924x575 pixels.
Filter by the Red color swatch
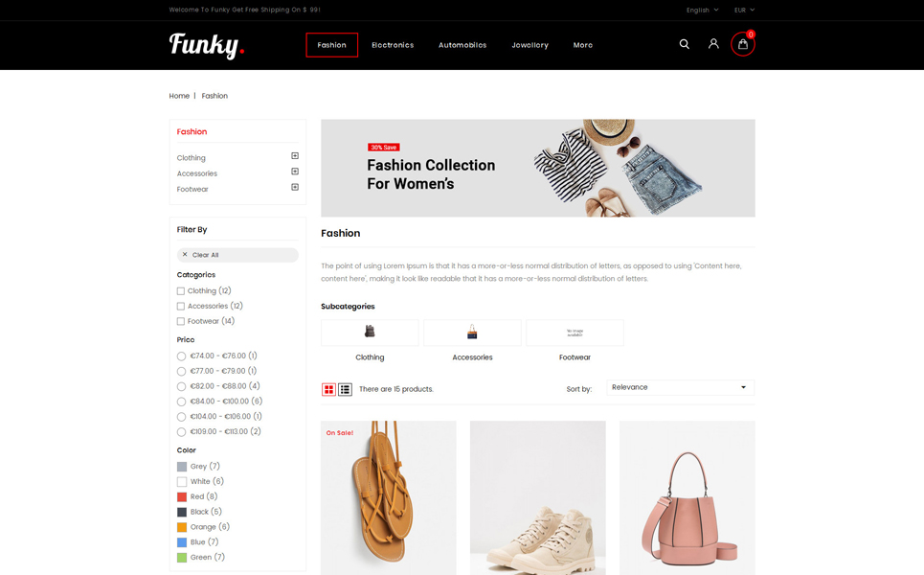click(182, 497)
